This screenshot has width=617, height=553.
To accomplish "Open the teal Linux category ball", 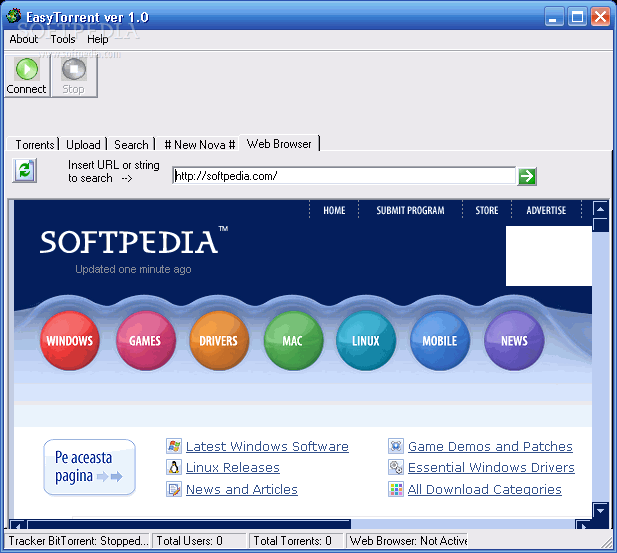I will (x=366, y=340).
